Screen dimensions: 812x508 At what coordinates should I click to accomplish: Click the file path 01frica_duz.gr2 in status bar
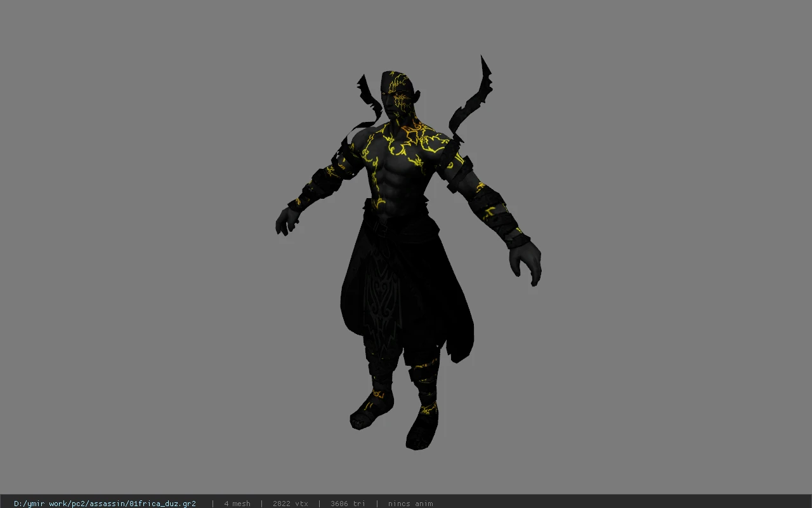105,504
